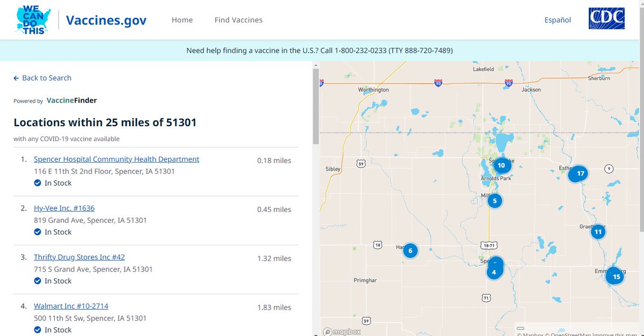
Task: Expand the map cluster of 17 locations
Action: [x=581, y=174]
